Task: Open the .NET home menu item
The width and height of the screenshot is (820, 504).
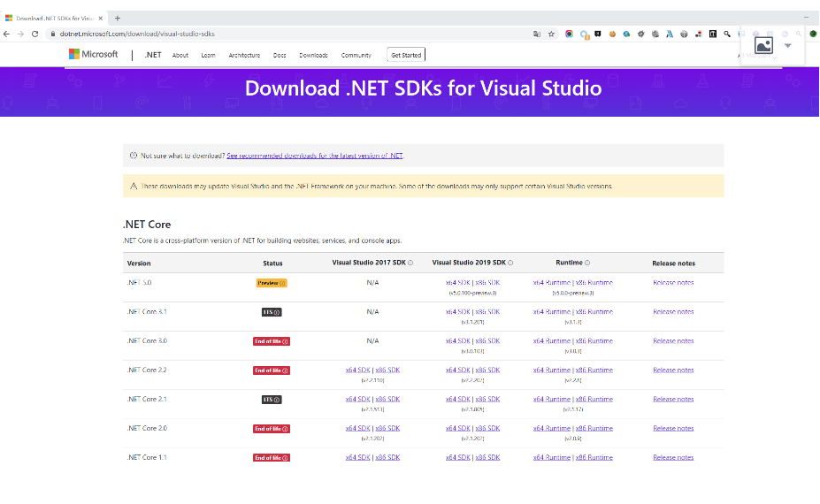Action: (x=153, y=55)
